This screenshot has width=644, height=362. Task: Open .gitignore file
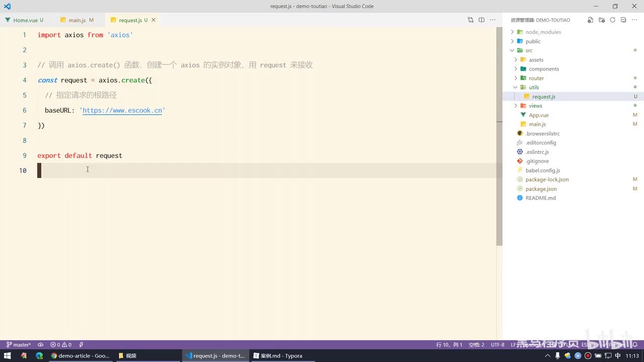573,161
